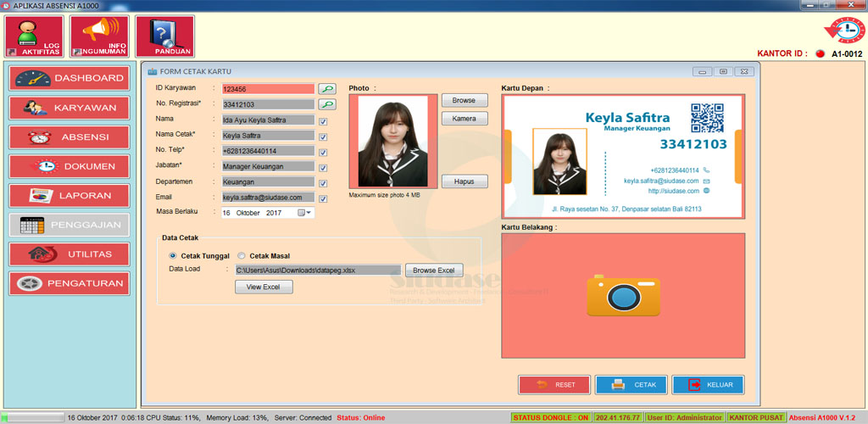
Task: Click search icon beside No. Registrasi
Action: [x=326, y=104]
